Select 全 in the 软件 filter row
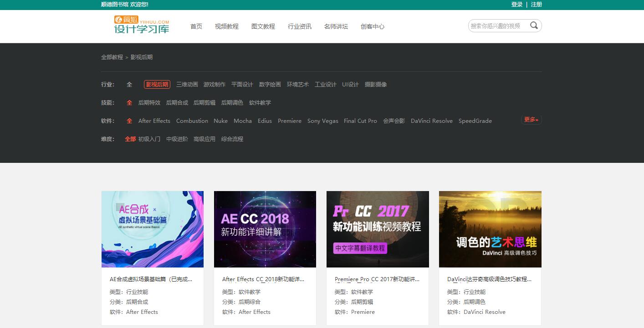The image size is (644, 328). point(129,121)
